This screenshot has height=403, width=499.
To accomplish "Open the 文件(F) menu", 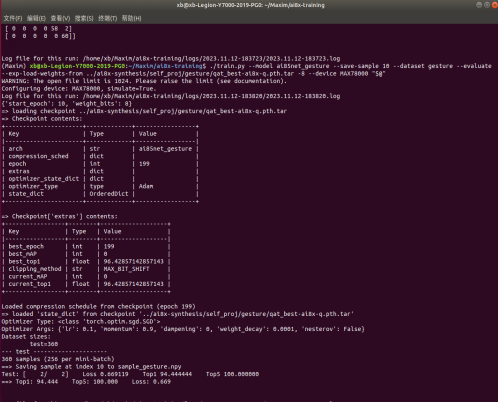I will (13, 18).
